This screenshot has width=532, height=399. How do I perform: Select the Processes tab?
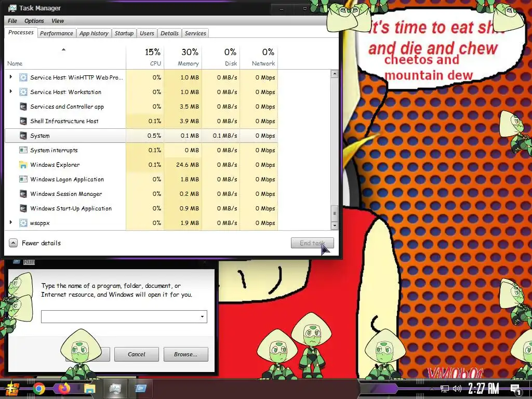pyautogui.click(x=21, y=33)
